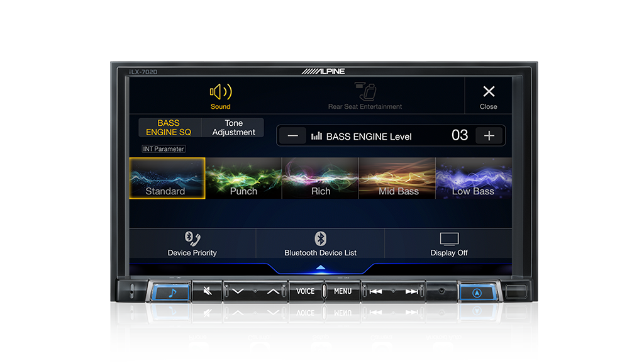This screenshot has width=644, height=363.
Task: Open the Bluetooth Device List
Action: [320, 244]
